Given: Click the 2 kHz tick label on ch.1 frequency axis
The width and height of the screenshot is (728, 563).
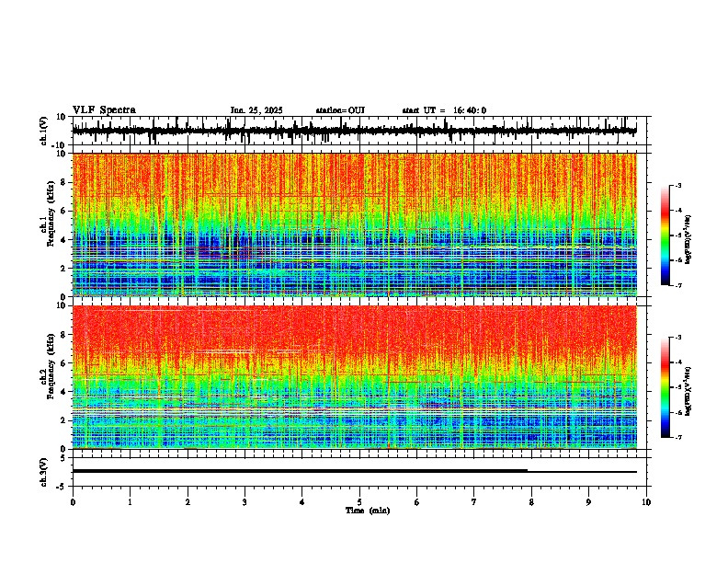Looking at the screenshot, I should click(x=63, y=268).
